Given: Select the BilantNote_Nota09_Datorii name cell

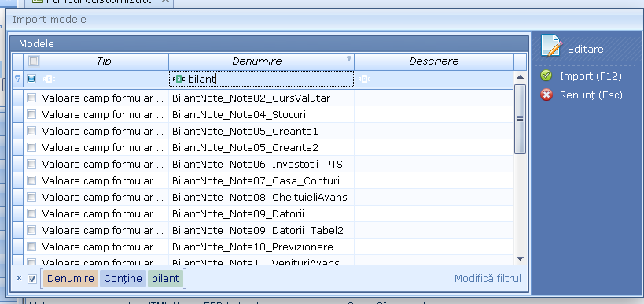Looking at the screenshot, I should point(261,213).
